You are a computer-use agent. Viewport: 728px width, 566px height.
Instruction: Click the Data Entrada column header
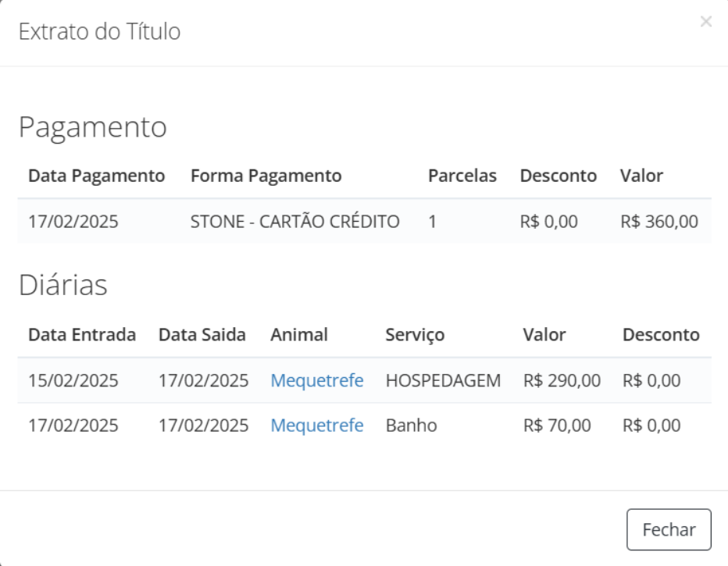click(82, 334)
